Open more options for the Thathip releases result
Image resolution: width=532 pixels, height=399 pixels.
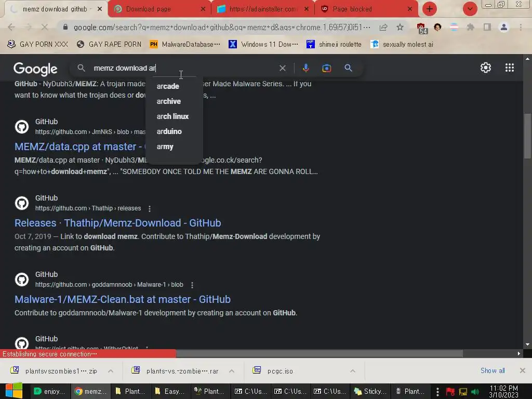click(x=150, y=209)
